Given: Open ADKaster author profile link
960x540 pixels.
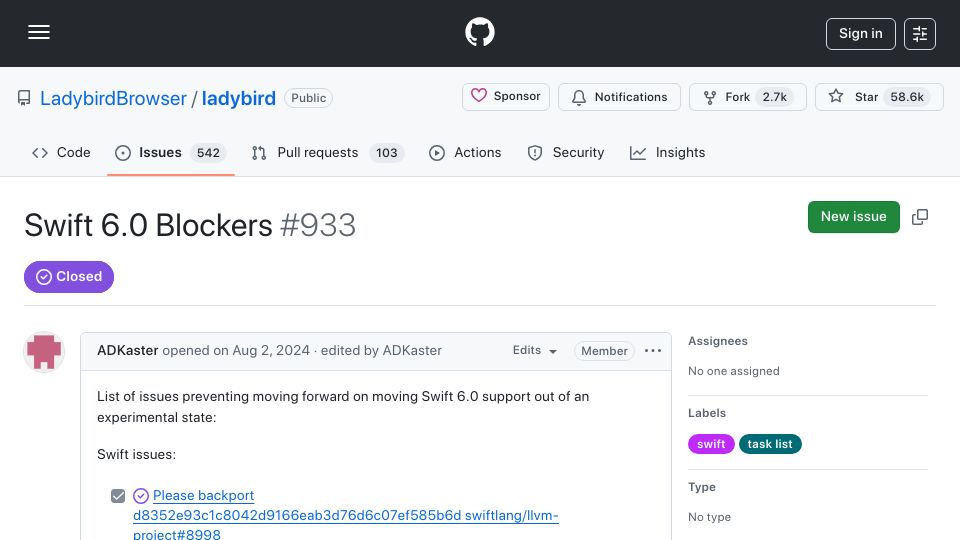Looking at the screenshot, I should pos(127,350).
